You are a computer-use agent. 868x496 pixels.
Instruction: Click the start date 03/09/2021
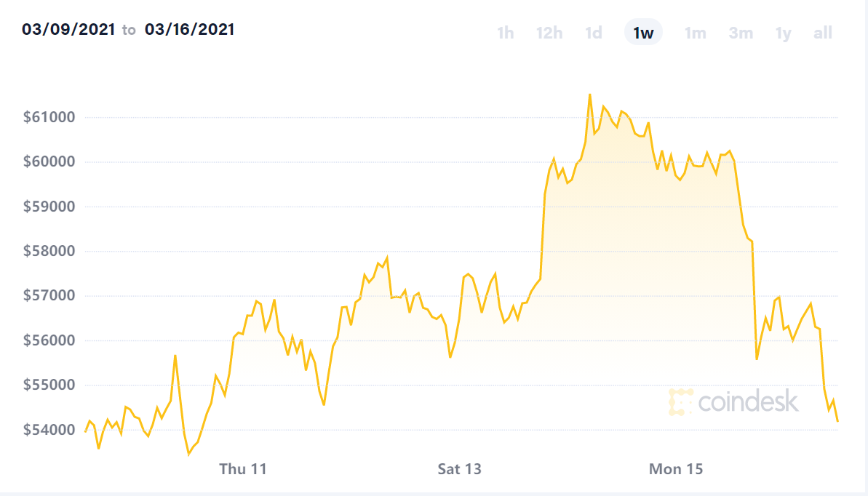click(x=68, y=30)
